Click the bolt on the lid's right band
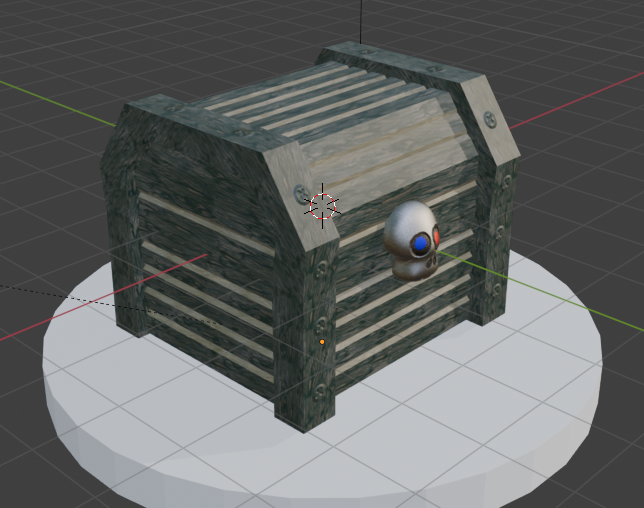Screen dimensions: 644x508 point(489,119)
